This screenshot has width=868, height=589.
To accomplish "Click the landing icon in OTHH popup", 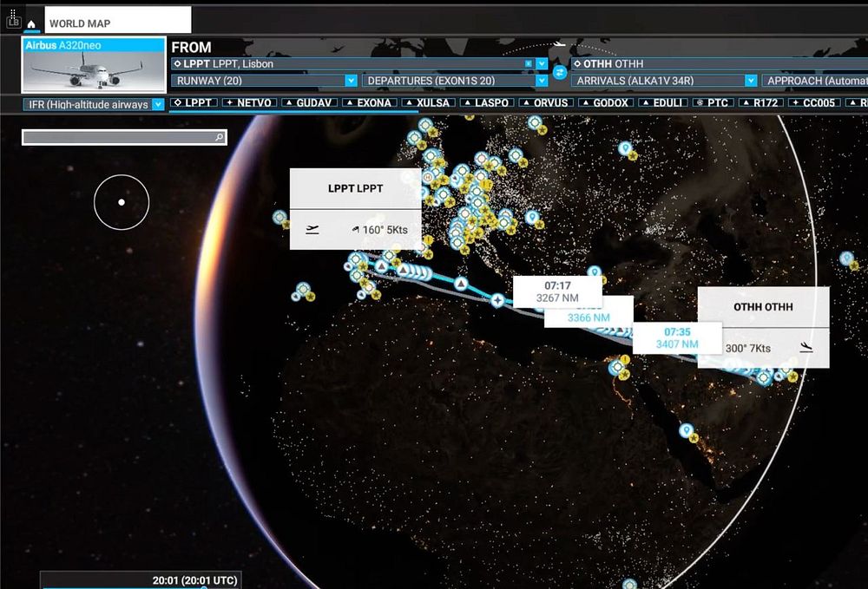I will pos(806,347).
